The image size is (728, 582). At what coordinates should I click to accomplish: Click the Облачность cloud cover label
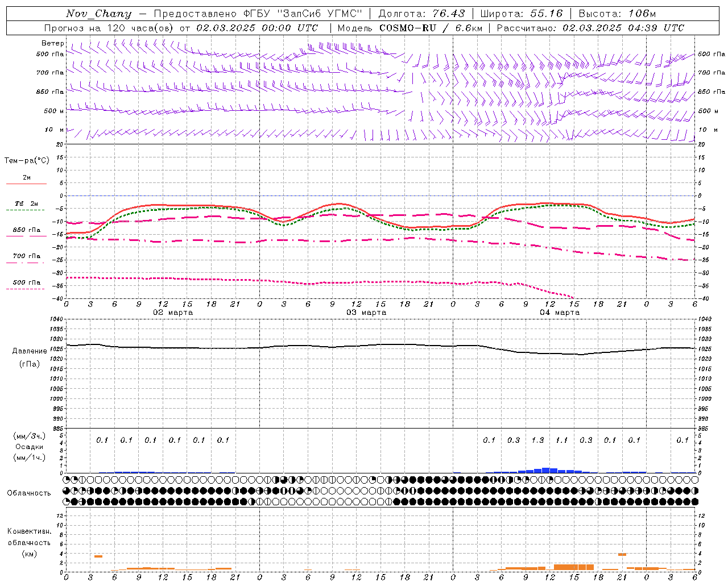[29, 493]
